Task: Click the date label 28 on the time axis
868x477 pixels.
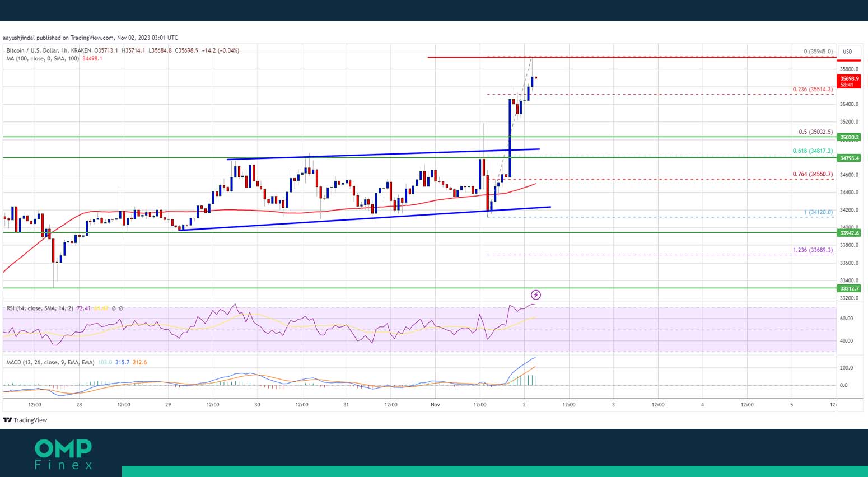Action: [79, 404]
